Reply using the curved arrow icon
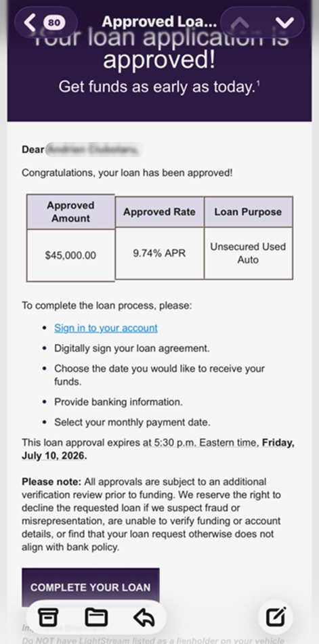319x644 pixels. [x=144, y=617]
